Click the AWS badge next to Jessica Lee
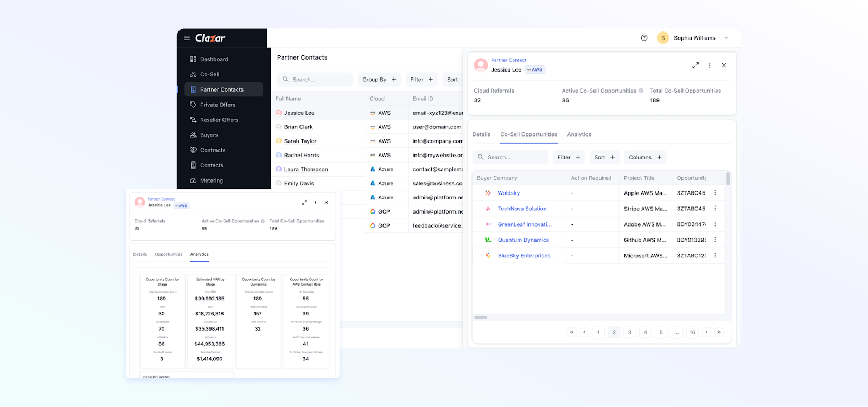868x407 pixels. pos(535,69)
